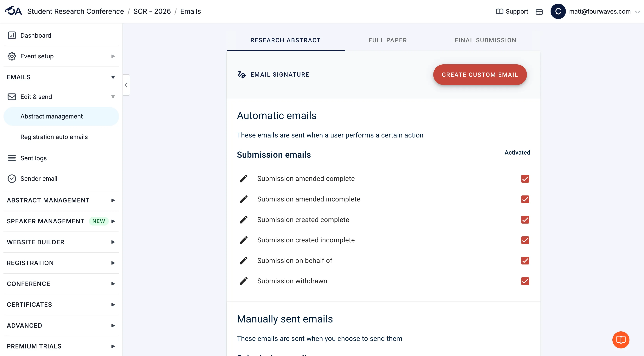644x356 pixels.
Task: Edit Submission amended complete email pencil
Action: click(243, 179)
